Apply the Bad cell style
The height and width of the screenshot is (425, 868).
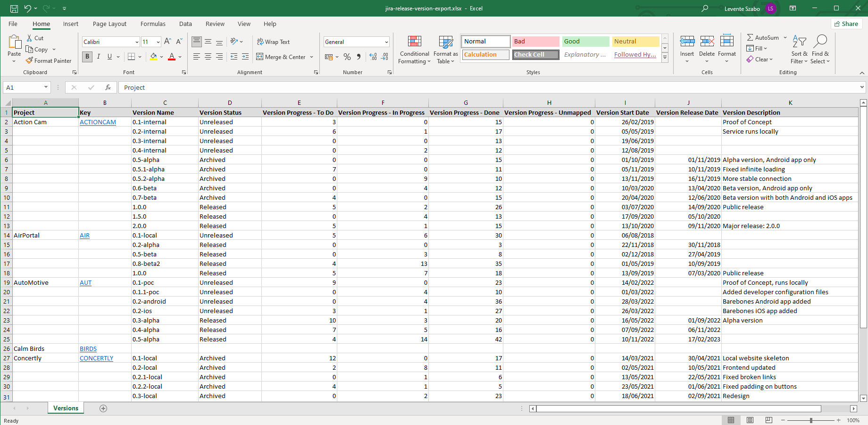535,42
